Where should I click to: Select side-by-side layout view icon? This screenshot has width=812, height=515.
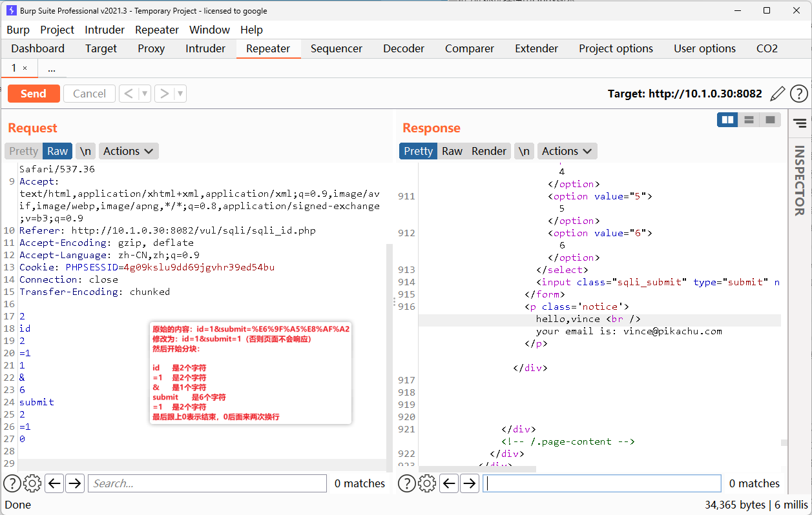(728, 119)
